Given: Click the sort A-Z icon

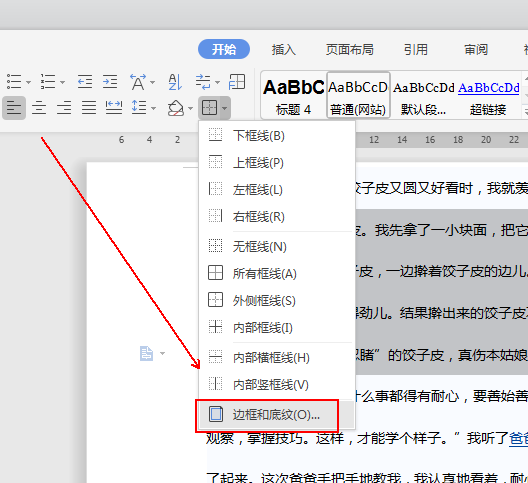Looking at the screenshot, I should coord(175,82).
